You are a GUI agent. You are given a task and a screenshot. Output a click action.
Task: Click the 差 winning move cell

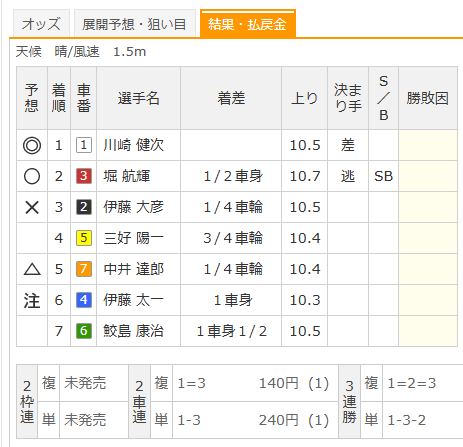click(348, 145)
